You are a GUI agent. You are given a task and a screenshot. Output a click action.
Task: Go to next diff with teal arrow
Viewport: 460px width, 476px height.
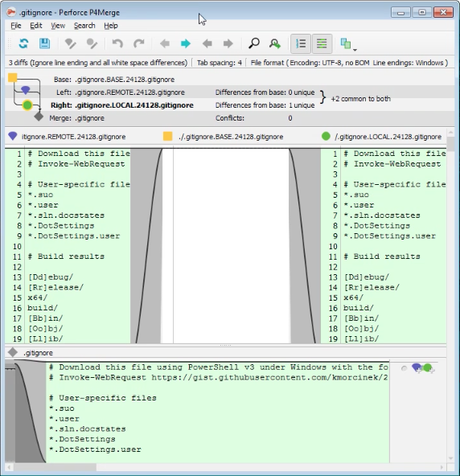(x=186, y=43)
